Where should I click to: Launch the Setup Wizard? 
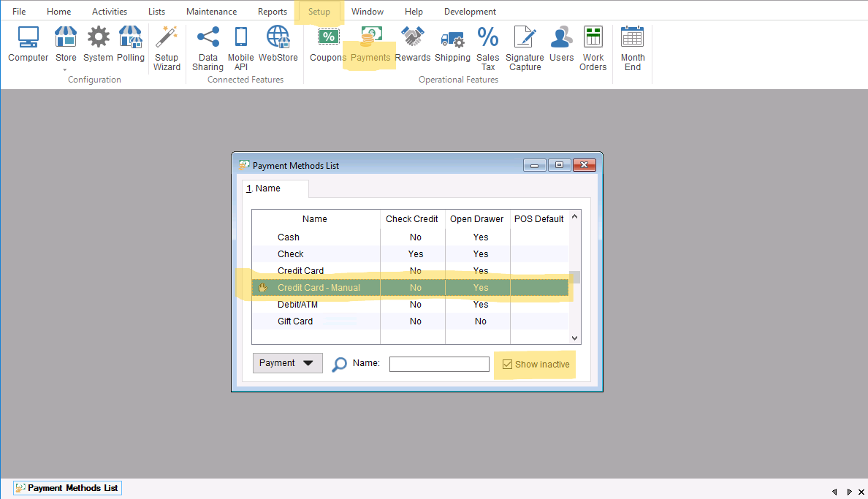(167, 48)
